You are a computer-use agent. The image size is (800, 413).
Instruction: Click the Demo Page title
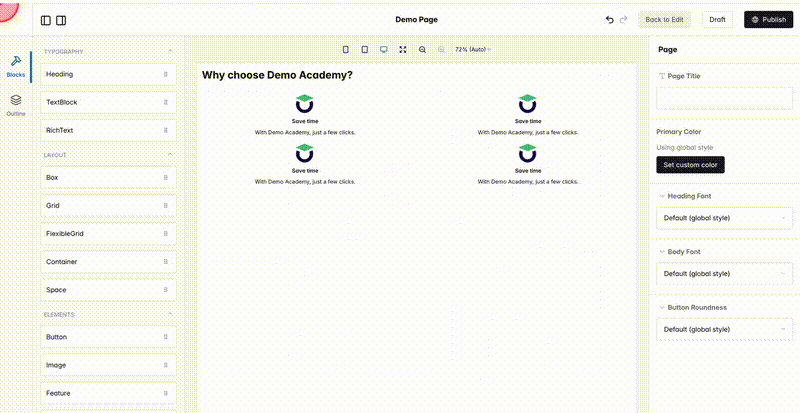(416, 19)
